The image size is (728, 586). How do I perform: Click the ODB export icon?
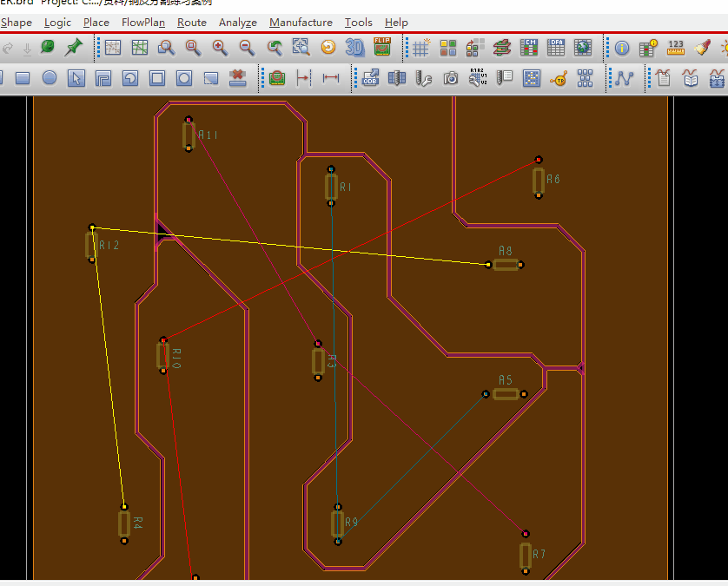click(x=370, y=78)
